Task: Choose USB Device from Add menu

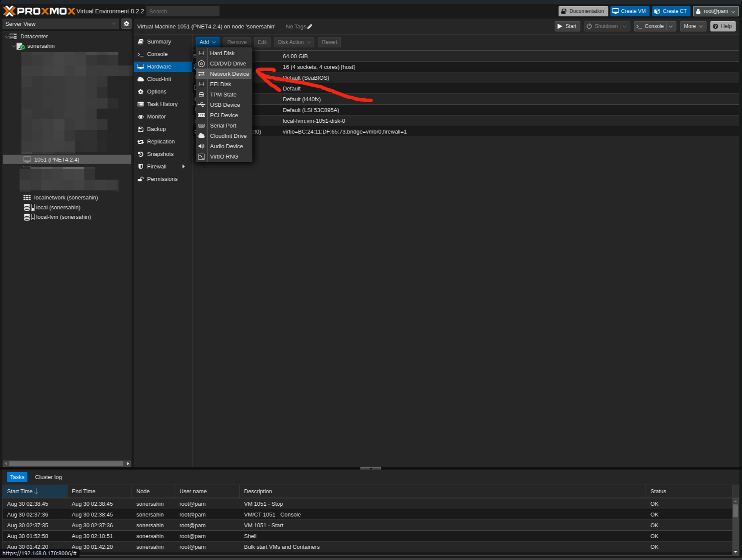Action: tap(224, 105)
